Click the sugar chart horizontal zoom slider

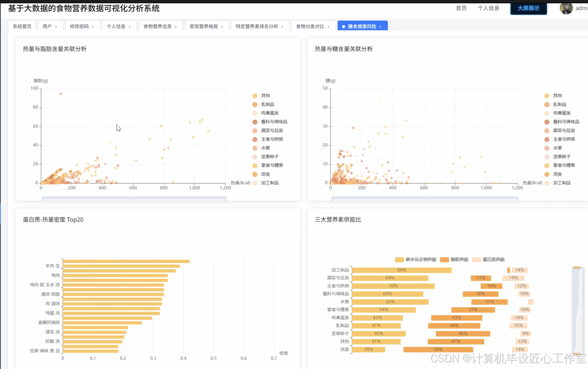pos(425,199)
